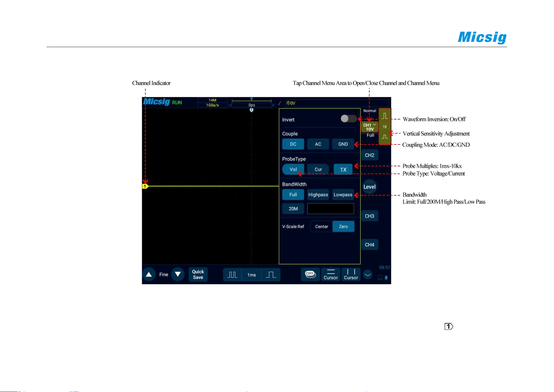The height and width of the screenshot is (392, 554).
Task: Tap the 1ms timebase value
Action: click(252, 275)
